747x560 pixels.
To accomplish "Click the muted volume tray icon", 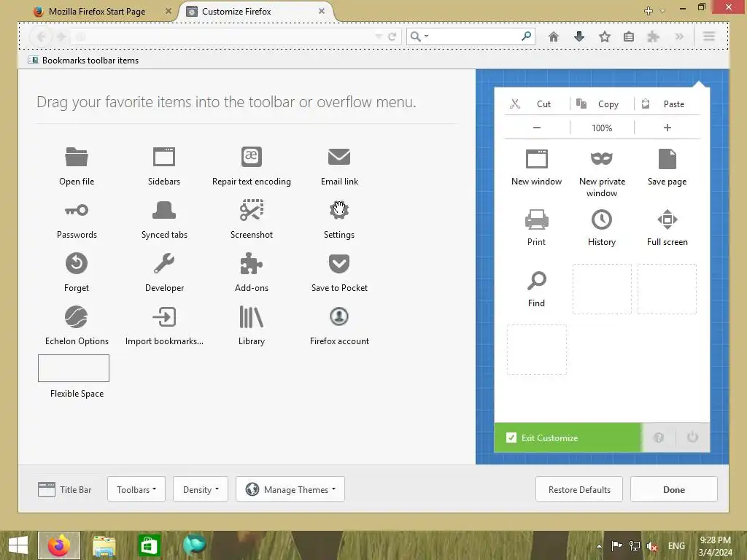I will tap(651, 545).
